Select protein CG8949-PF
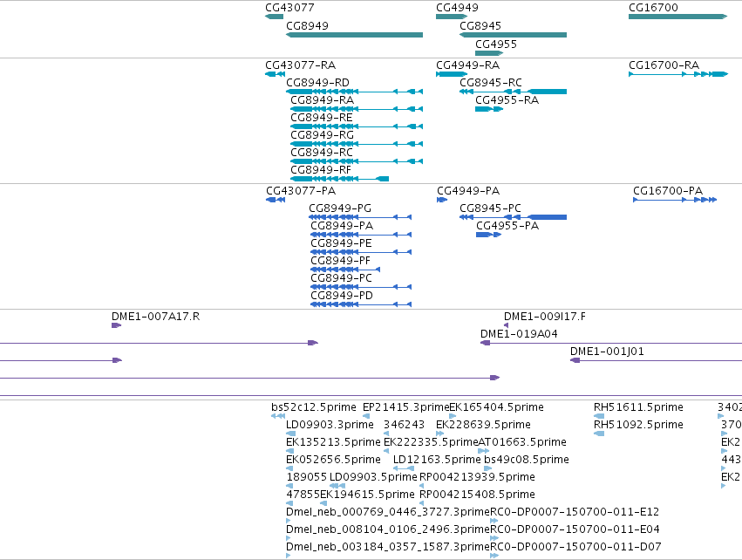Viewport: 742px width, 560px height. point(341,261)
